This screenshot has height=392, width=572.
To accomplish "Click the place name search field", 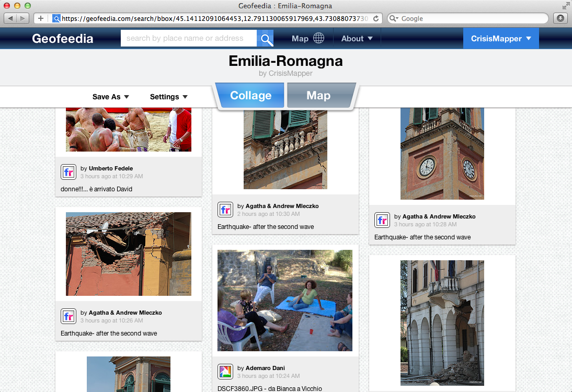I will (188, 39).
